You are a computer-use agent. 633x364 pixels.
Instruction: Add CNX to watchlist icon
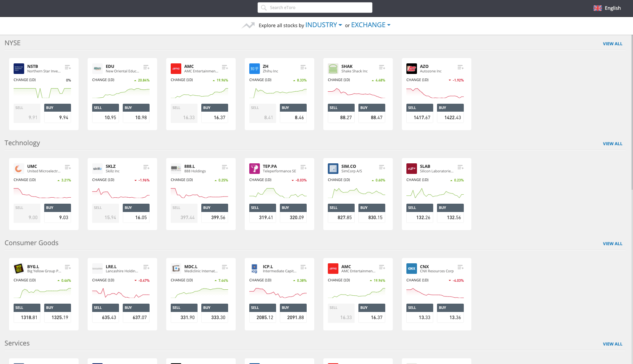pyautogui.click(x=460, y=267)
